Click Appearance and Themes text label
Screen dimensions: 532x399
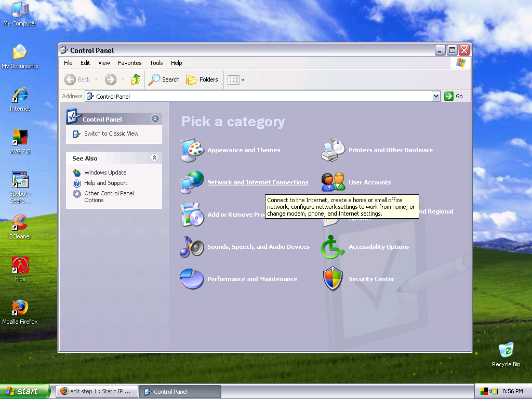(244, 150)
